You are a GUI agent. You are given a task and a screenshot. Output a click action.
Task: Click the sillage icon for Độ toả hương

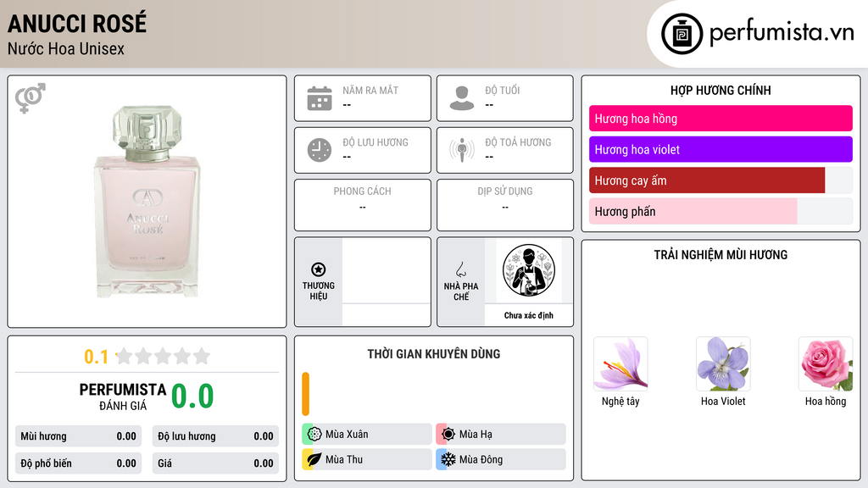point(462,150)
